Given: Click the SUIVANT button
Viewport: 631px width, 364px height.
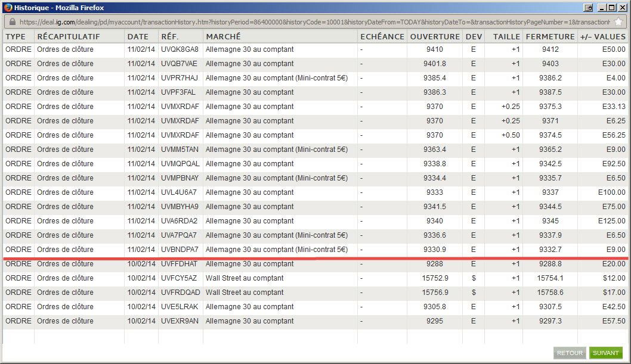Looking at the screenshot, I should click(x=605, y=353).
